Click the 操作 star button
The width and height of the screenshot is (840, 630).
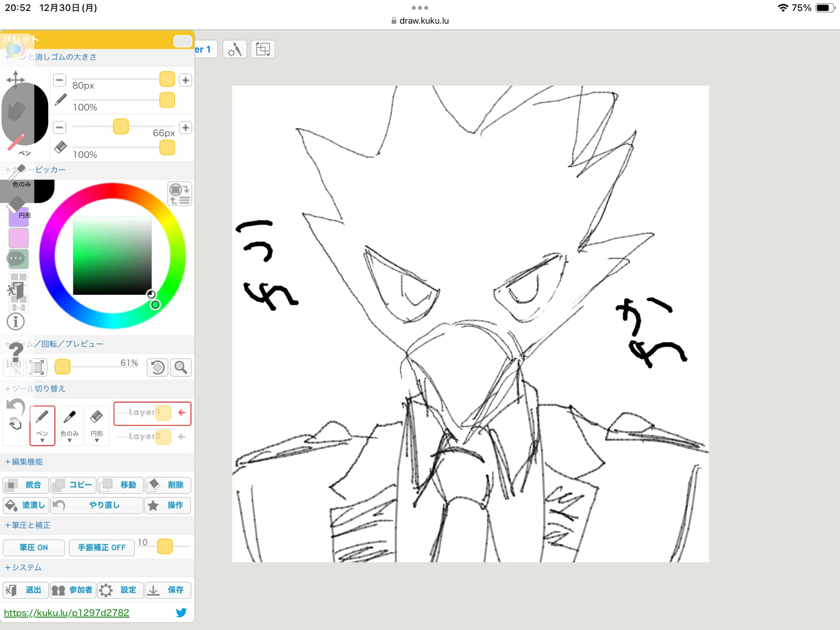168,505
